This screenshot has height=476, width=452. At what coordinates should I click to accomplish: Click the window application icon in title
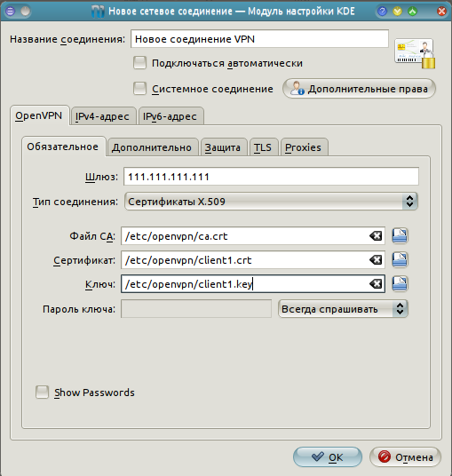coord(98,12)
